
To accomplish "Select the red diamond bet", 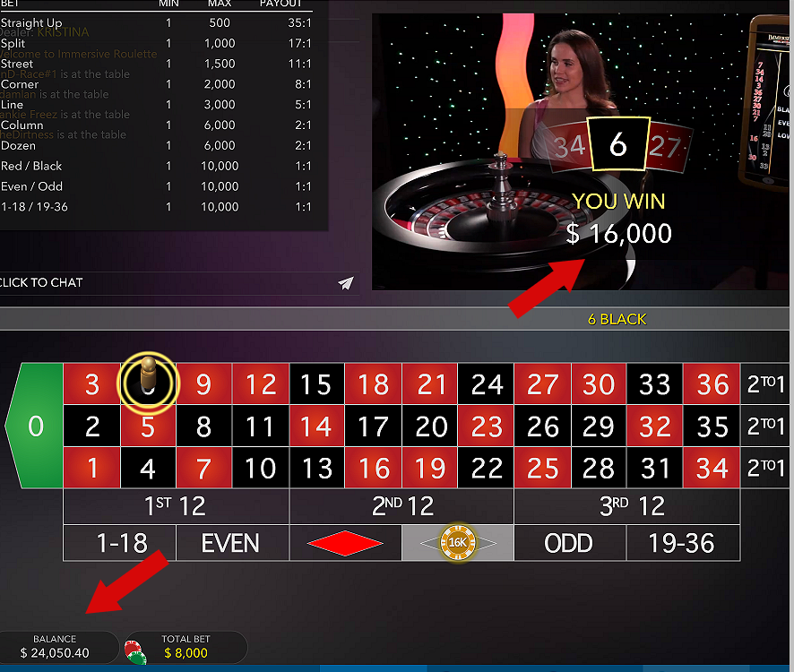I will pyautogui.click(x=345, y=543).
